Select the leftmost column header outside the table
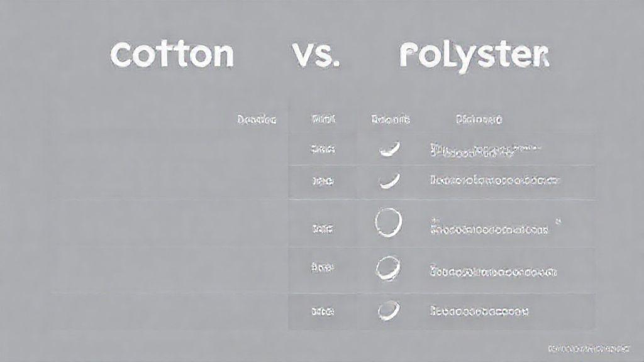The width and height of the screenshot is (644, 362). pos(257,119)
